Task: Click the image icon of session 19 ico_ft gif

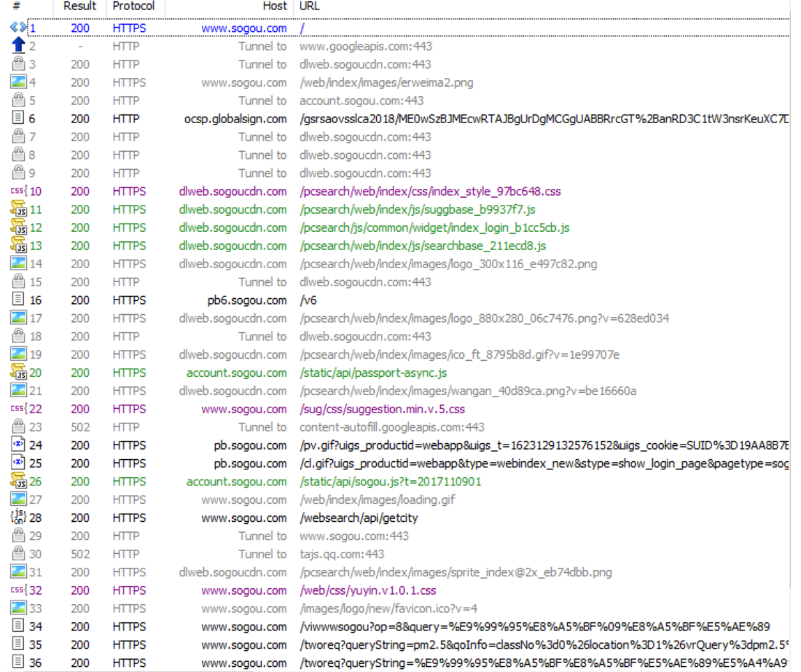Action: [x=18, y=353]
